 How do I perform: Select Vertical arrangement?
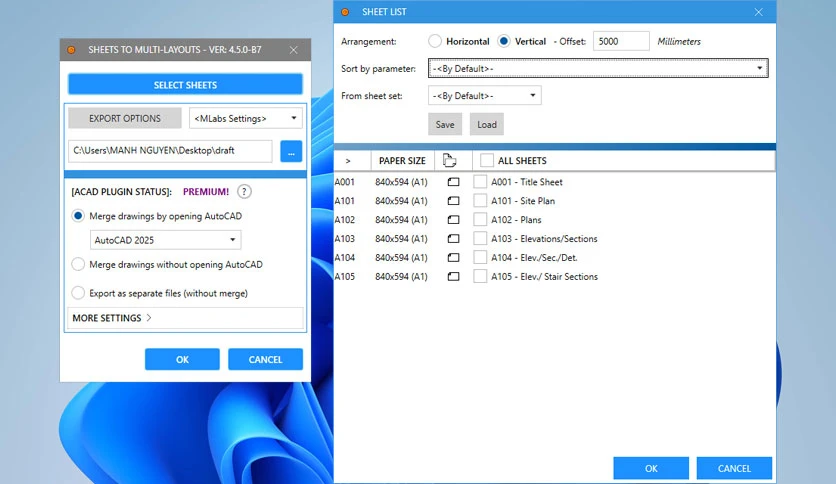point(504,41)
